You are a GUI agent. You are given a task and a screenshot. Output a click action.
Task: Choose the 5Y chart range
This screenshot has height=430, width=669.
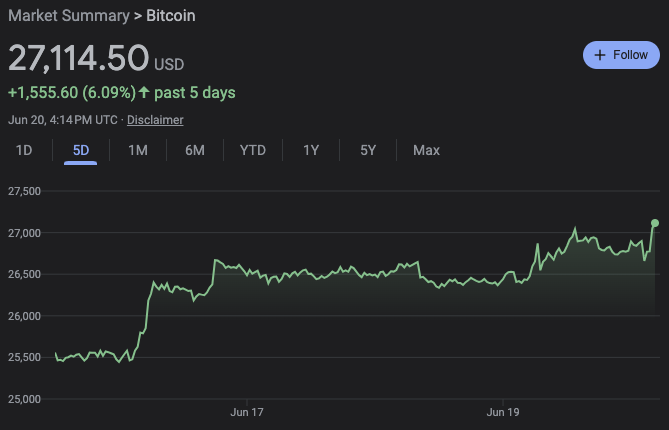click(x=368, y=150)
